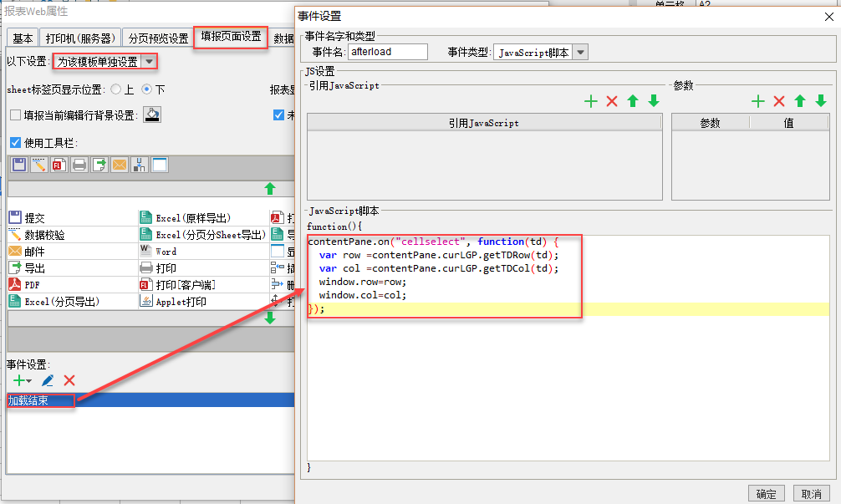Viewport: 841px width, 504px height.
Task: Move referenced JavaScript up
Action: pos(633,101)
